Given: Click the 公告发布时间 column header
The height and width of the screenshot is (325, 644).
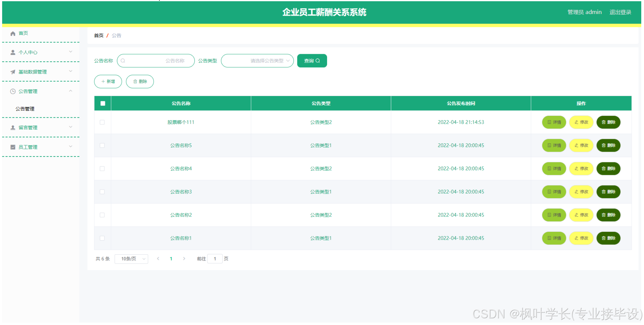Looking at the screenshot, I should click(x=461, y=103).
